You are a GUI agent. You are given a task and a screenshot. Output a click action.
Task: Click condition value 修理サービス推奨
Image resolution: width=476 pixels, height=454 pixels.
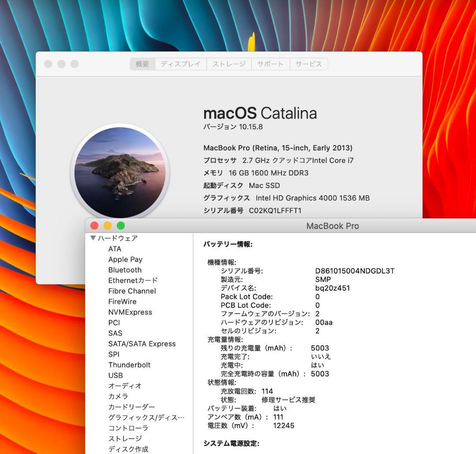pyautogui.click(x=288, y=400)
